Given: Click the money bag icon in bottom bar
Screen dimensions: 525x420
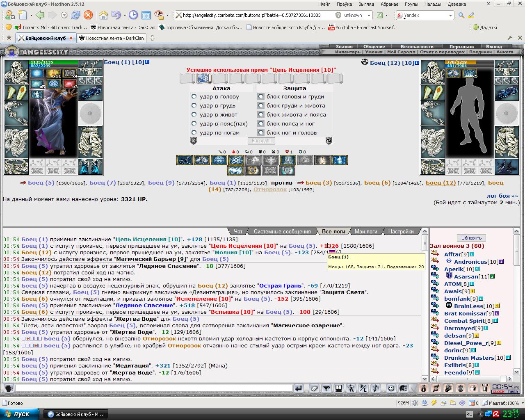Looking at the screenshot, I should (424, 388).
